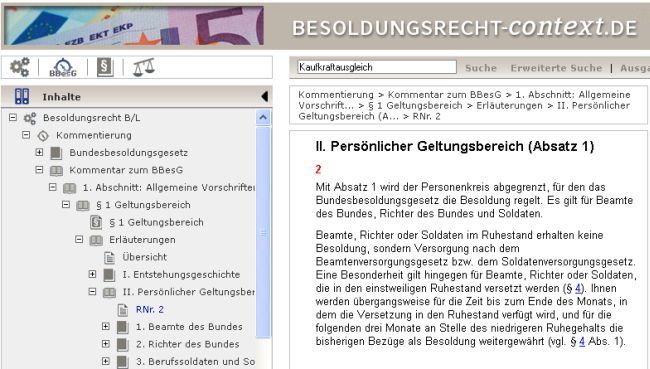Click book icon beside 1. Abschnitt
Image resolution: width=650 pixels, height=369 pixels.
pyautogui.click(x=69, y=188)
